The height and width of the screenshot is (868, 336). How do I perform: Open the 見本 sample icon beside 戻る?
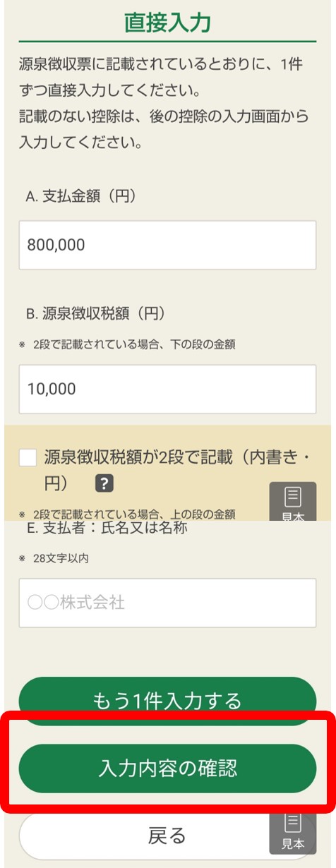[292, 833]
